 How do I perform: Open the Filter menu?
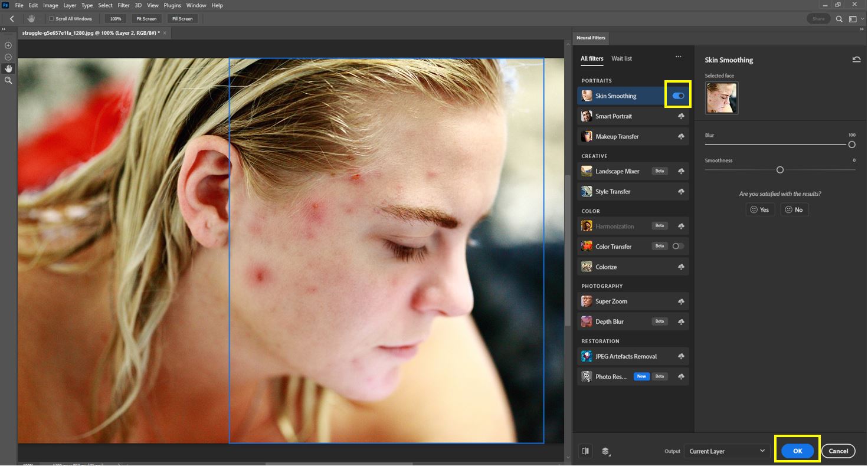(123, 5)
